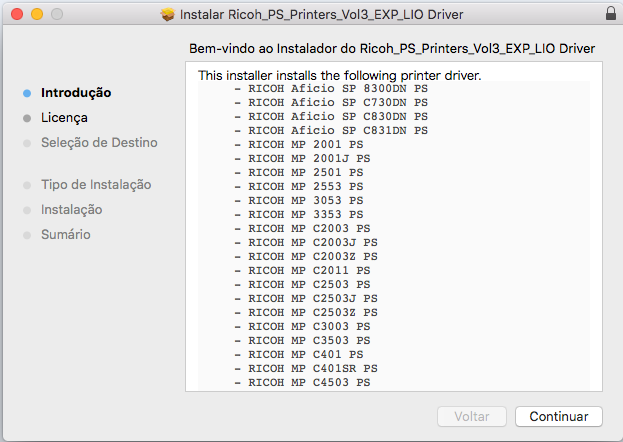Screen dimensions: 623x442
Task: Click the lock icon in title bar
Action: click(611, 13)
